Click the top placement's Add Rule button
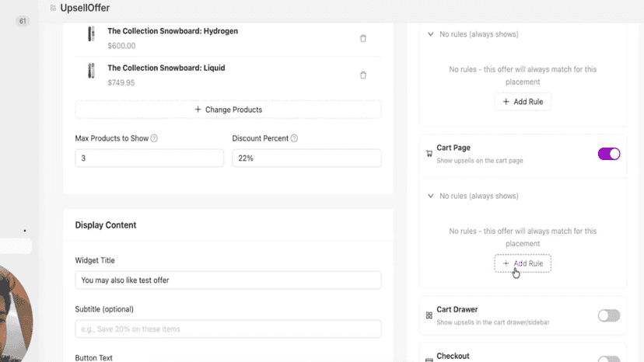644x362 pixels. coord(523,102)
